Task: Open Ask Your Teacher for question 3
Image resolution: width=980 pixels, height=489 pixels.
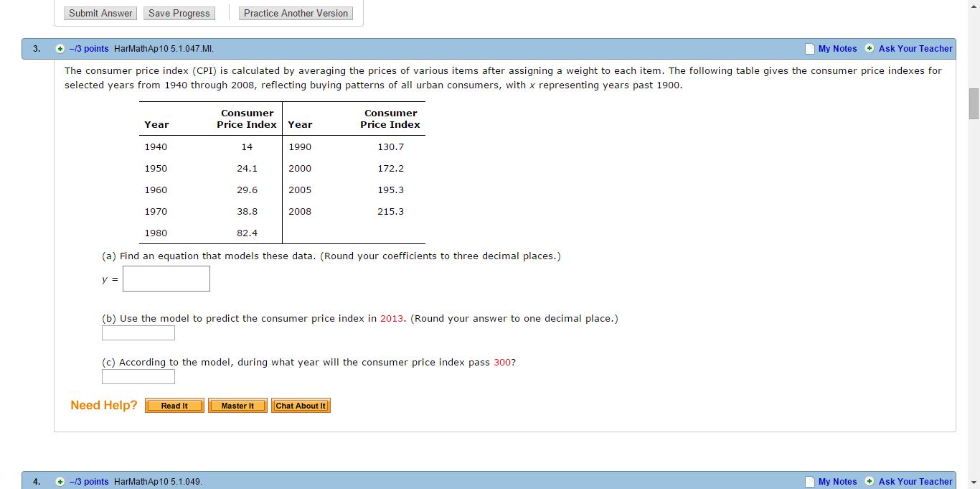Action: [x=915, y=48]
